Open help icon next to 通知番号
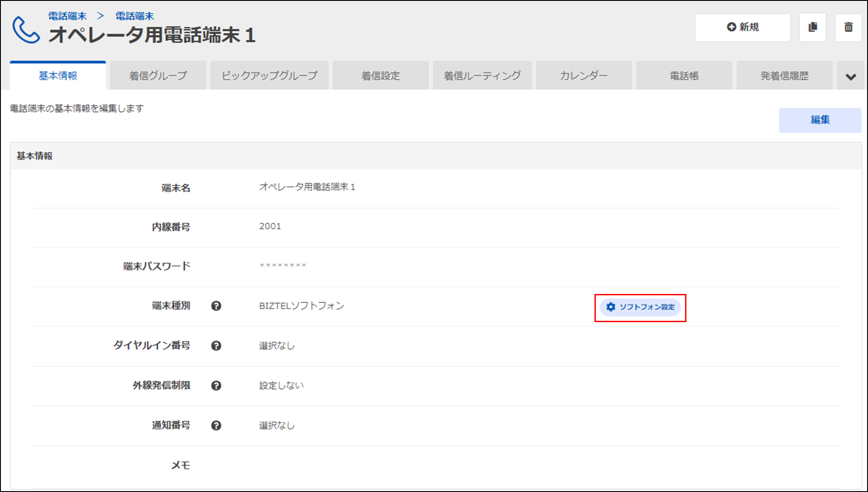 216,426
